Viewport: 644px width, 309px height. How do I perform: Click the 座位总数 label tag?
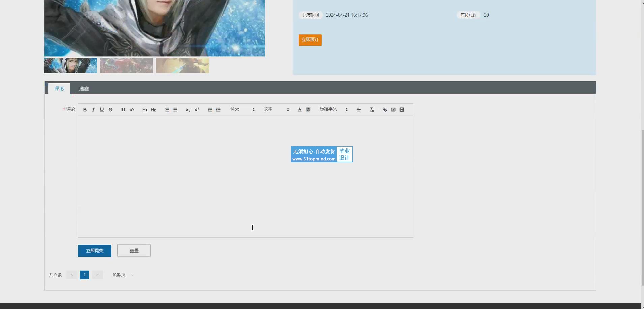coord(469,15)
